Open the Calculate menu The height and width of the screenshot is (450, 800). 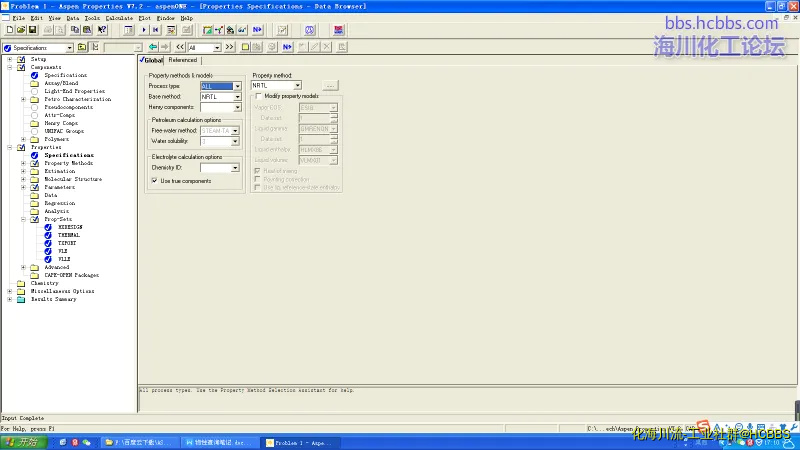(119, 18)
